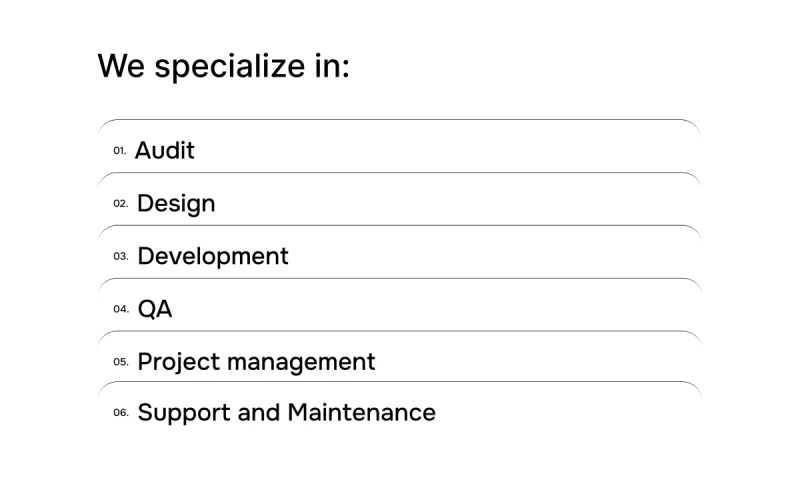800x480 pixels.
Task: Click the 02. number beside Design
Action: [x=120, y=204]
